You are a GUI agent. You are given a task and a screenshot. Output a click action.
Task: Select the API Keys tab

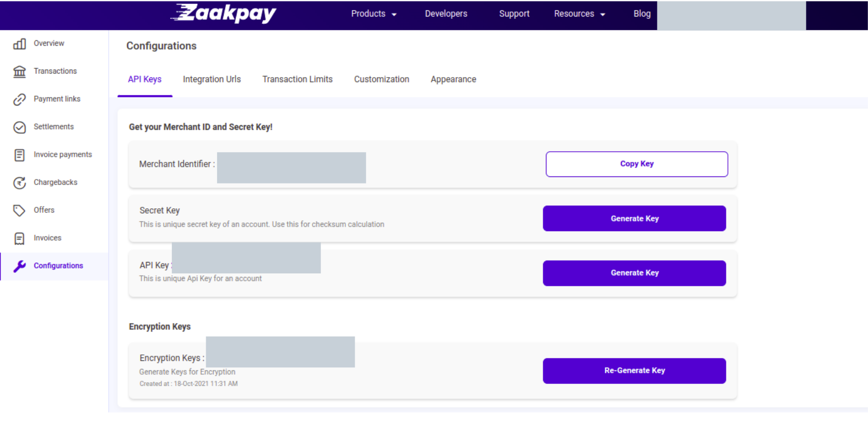point(145,80)
